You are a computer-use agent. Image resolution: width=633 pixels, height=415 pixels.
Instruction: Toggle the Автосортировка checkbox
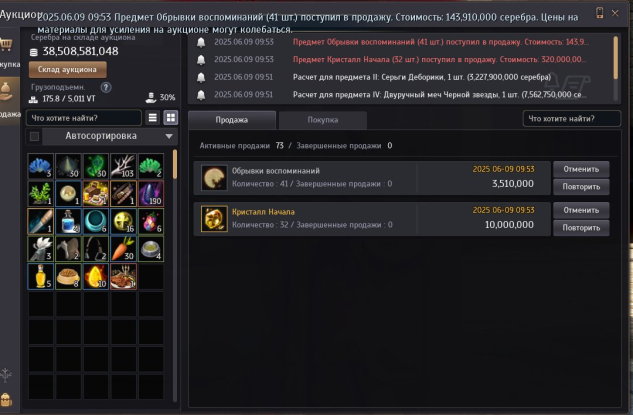34,136
